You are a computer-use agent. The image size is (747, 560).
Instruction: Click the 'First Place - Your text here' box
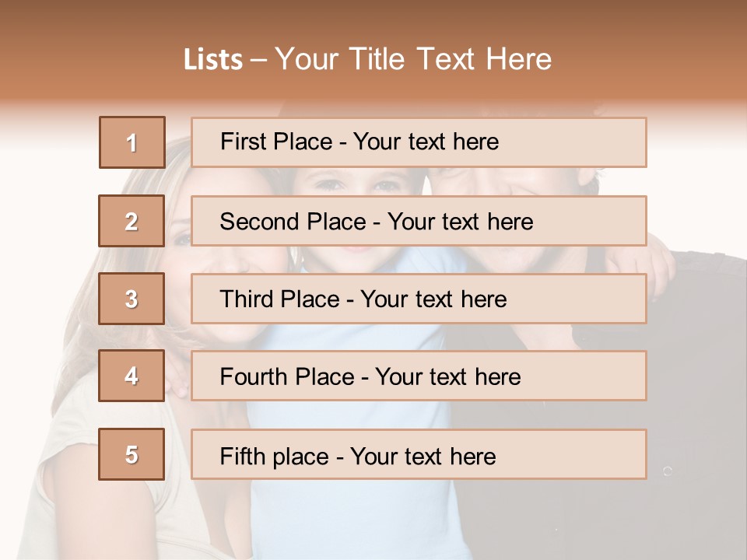click(419, 142)
